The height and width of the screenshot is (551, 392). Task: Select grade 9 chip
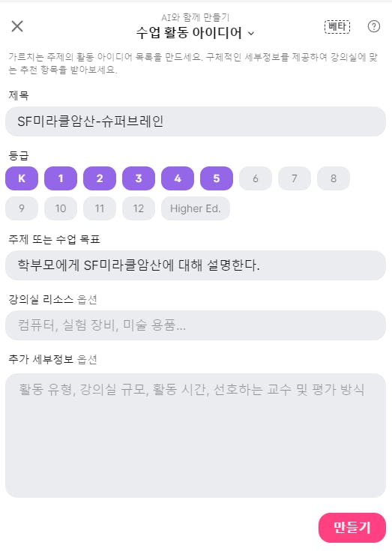click(22, 208)
